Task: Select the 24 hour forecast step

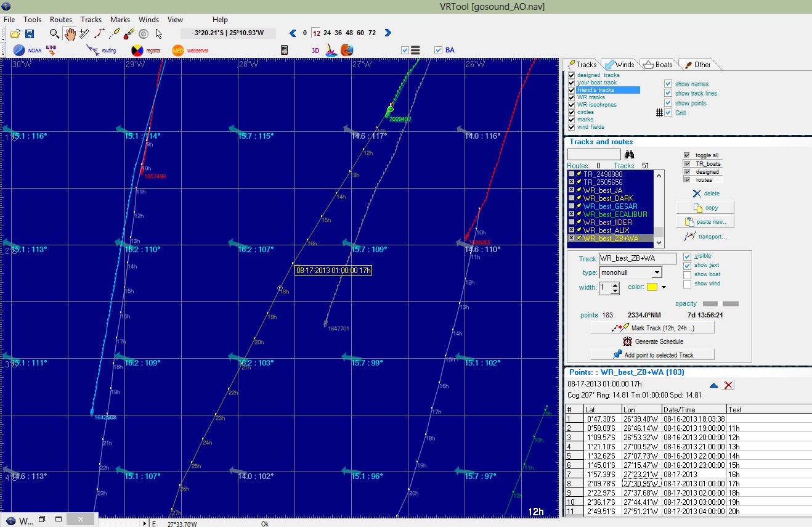Action: click(x=327, y=33)
